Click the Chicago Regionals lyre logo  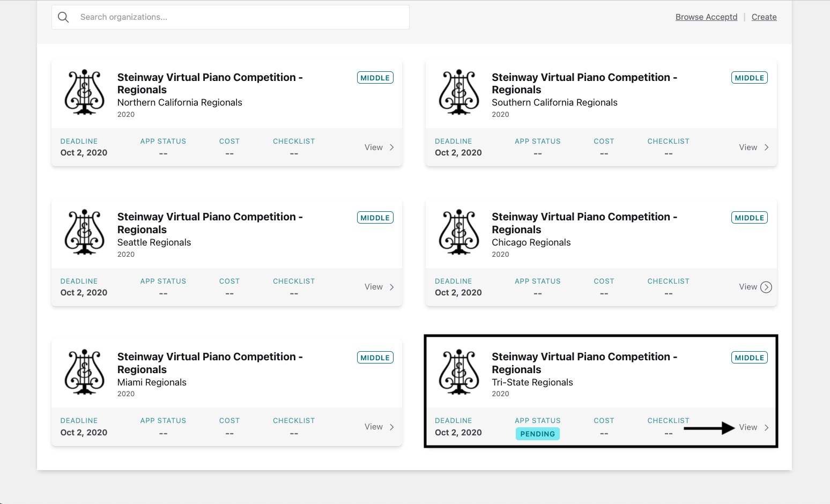tap(459, 232)
